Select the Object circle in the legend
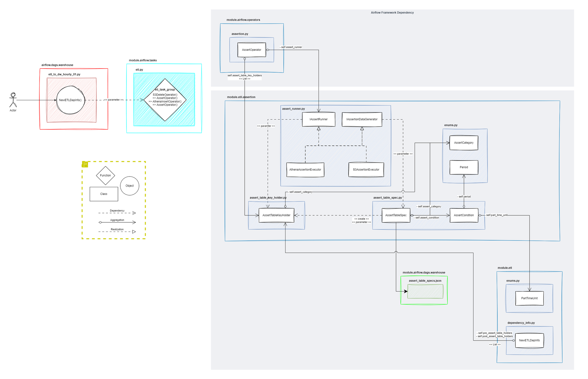 130,186
